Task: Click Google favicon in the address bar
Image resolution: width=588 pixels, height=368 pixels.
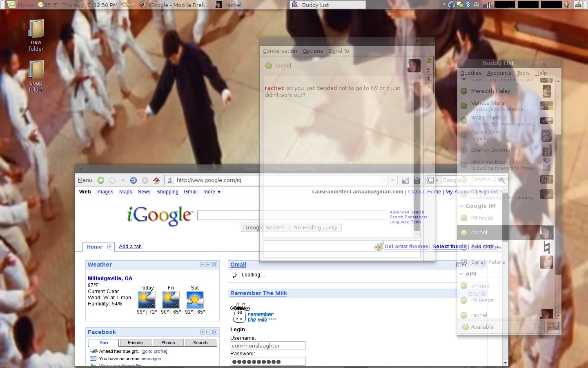Action: 170,180
